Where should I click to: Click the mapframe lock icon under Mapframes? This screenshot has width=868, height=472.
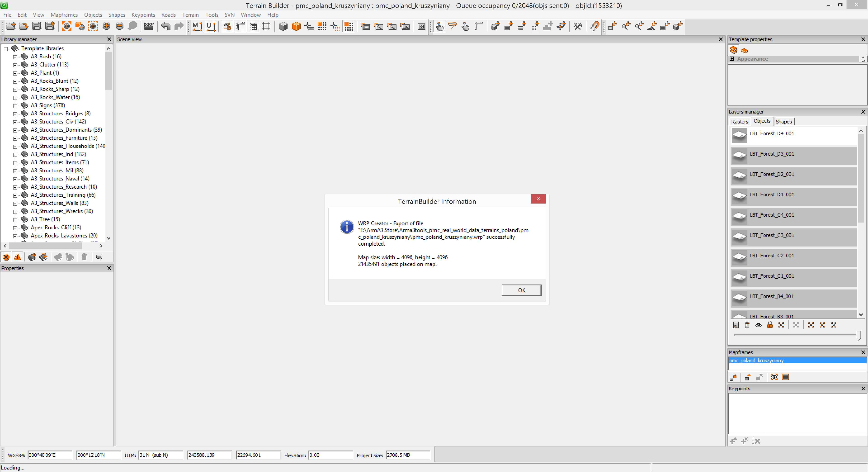coord(734,377)
